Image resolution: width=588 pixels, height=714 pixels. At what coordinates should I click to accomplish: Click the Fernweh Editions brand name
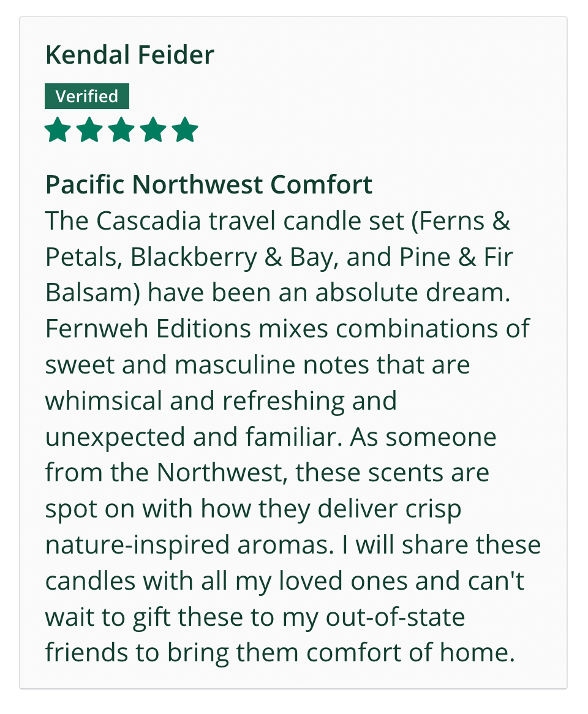coord(148,329)
